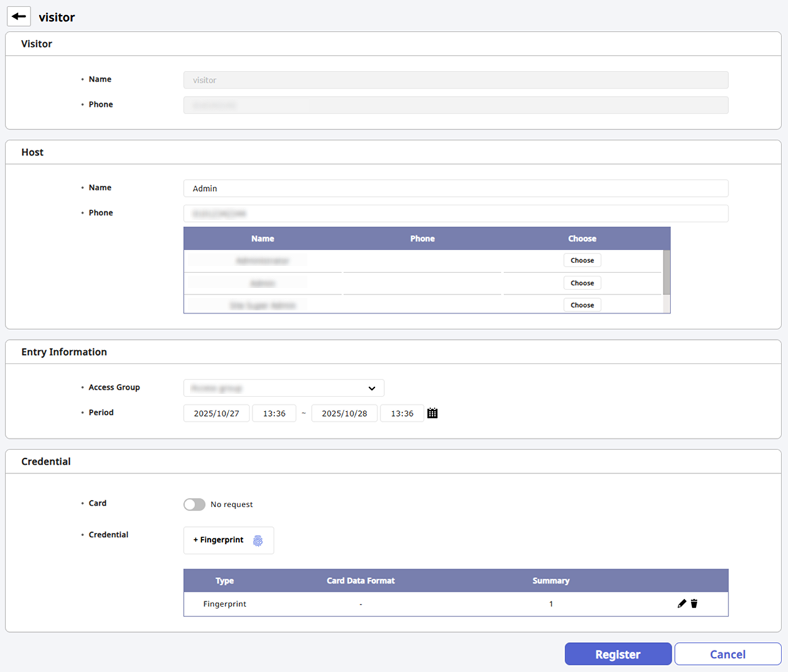The width and height of the screenshot is (788, 672).
Task: Click the period start time field
Action: [274, 413]
